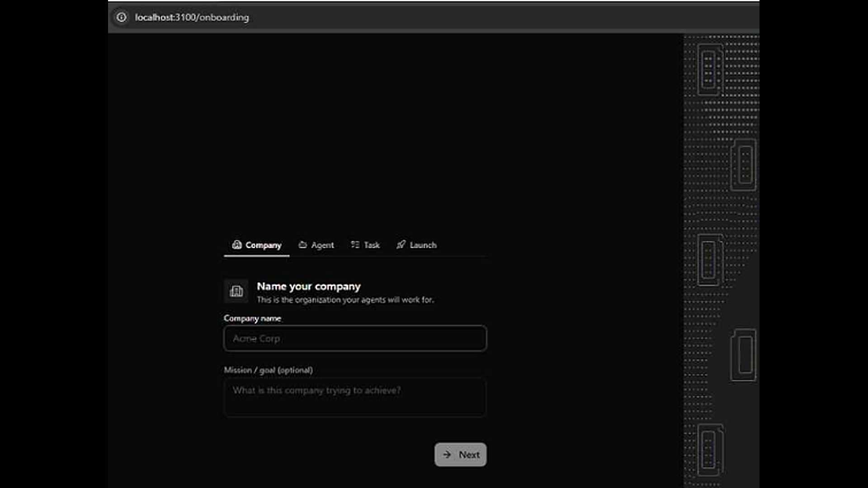Click the organization description subtitle text
This screenshot has width=868, height=488.
click(345, 300)
